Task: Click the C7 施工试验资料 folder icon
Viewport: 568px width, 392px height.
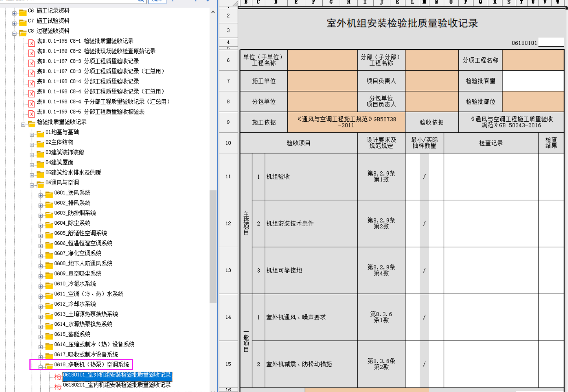Action: [x=23, y=23]
